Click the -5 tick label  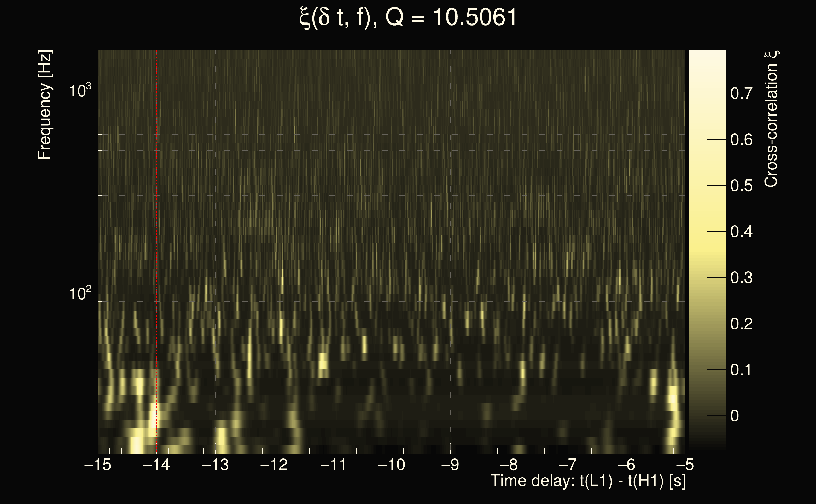685,465
